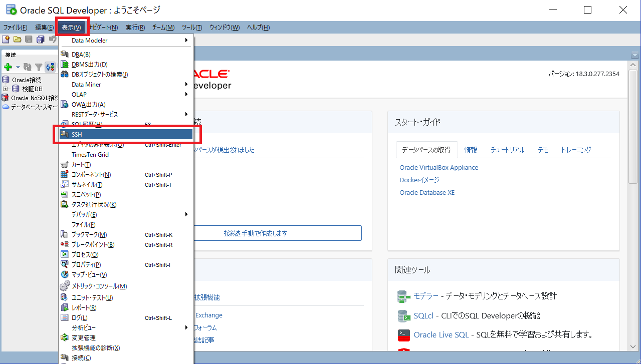The image size is (641, 364).
Task: Expand the RESTデータ・サービス submenu
Action: 126,114
